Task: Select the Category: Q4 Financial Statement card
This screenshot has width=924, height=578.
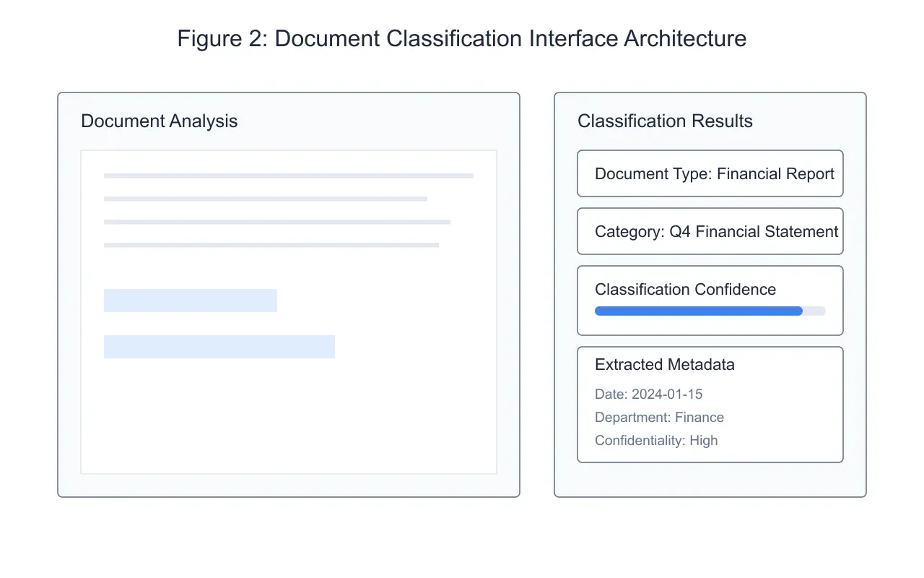Action: (x=710, y=231)
